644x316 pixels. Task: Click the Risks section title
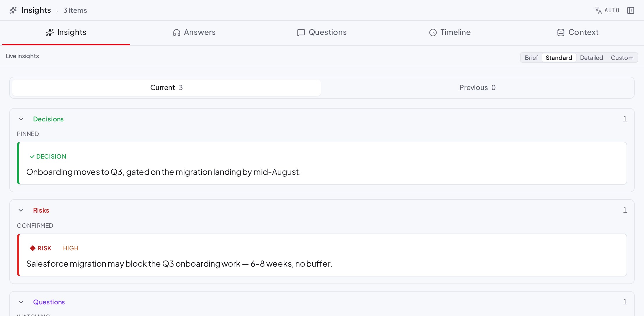[41, 210]
